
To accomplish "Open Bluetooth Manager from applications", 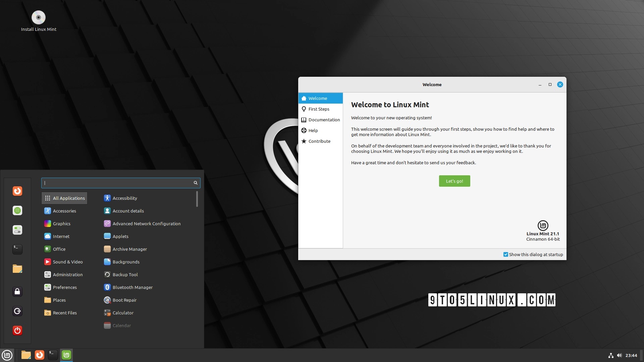I will (133, 287).
